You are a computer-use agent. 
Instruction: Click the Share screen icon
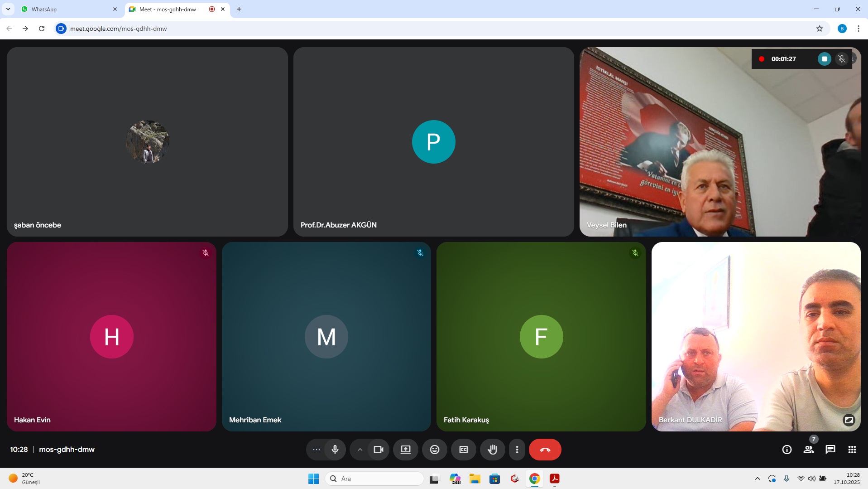pos(406,450)
